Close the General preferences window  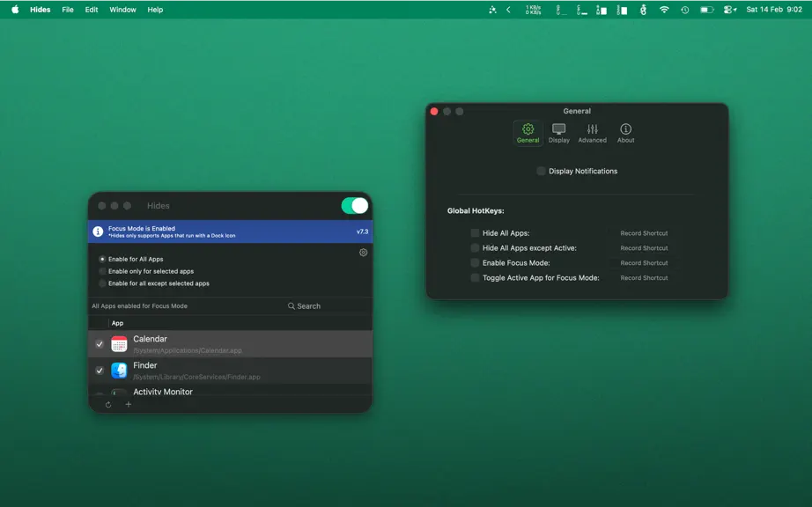click(434, 111)
